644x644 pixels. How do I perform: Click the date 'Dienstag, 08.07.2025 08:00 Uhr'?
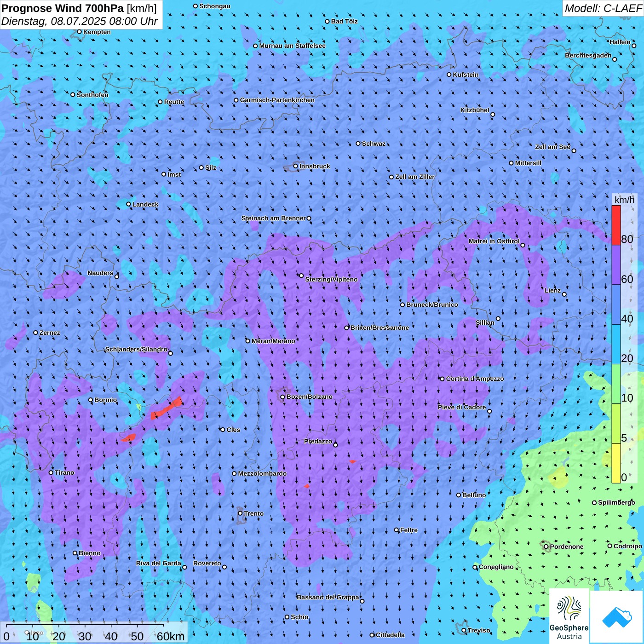(80, 21)
